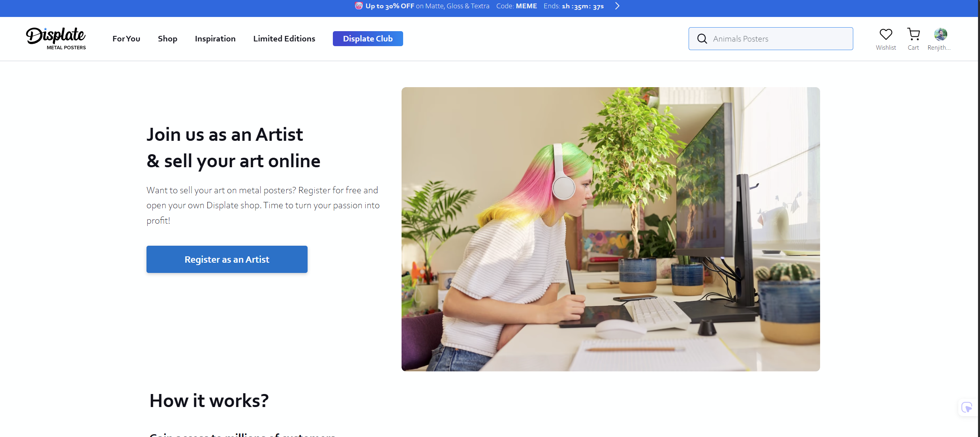
Task: Open the Renjith profile avatar
Action: (x=940, y=34)
